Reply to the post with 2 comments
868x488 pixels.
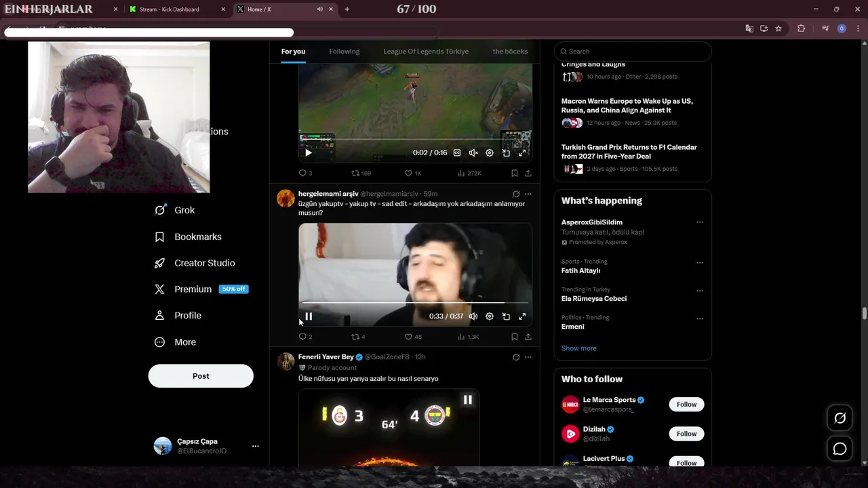point(306,337)
